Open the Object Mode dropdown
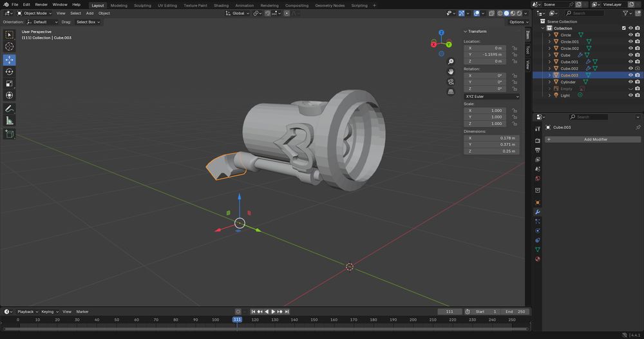Viewport: 644px width, 339px height. pos(34,13)
